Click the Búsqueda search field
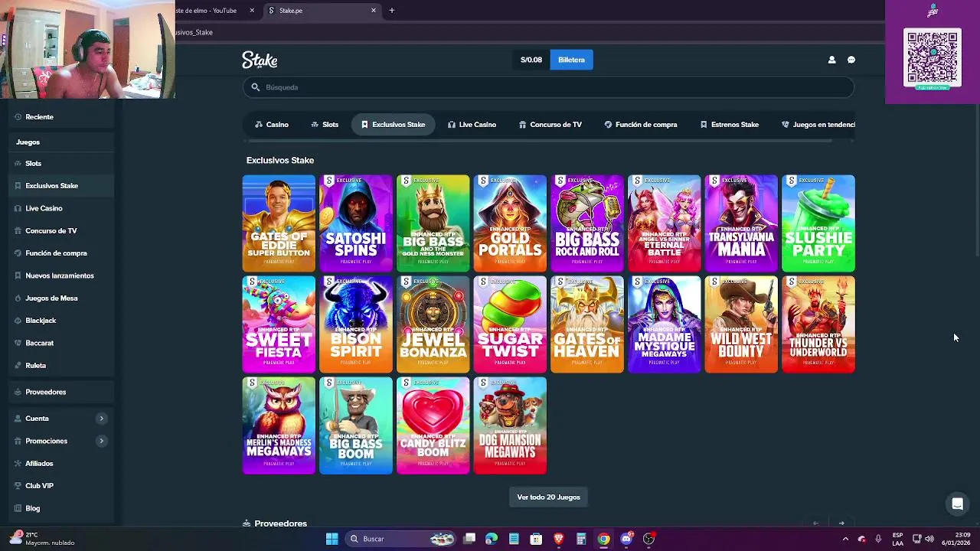 [x=548, y=87]
